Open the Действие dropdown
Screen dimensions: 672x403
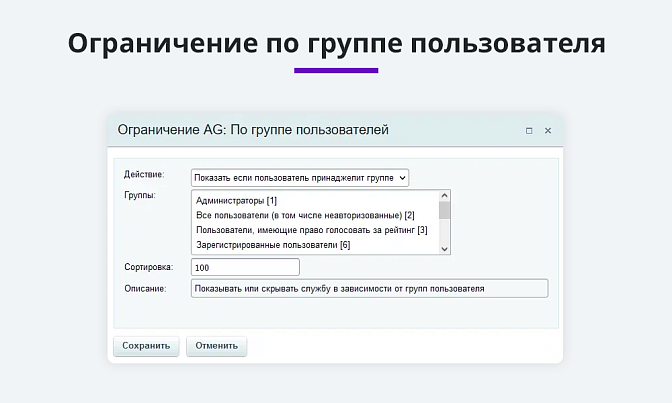300,177
